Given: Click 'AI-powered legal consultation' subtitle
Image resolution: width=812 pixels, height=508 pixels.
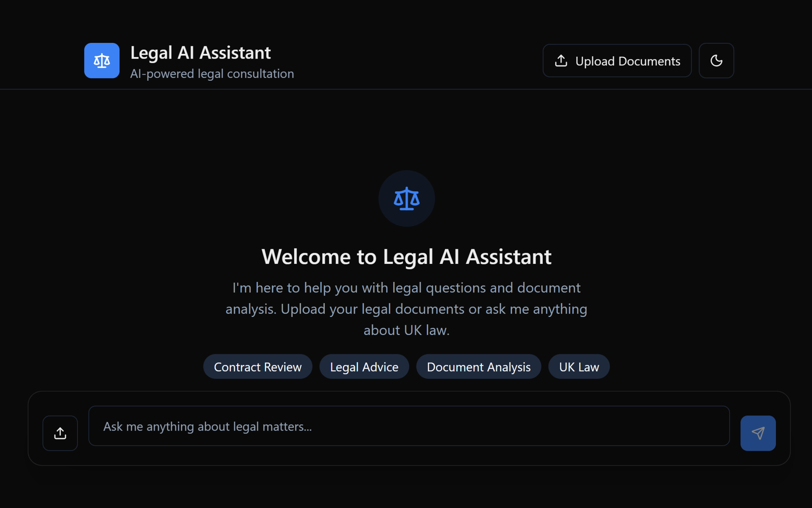Looking at the screenshot, I should point(212,74).
